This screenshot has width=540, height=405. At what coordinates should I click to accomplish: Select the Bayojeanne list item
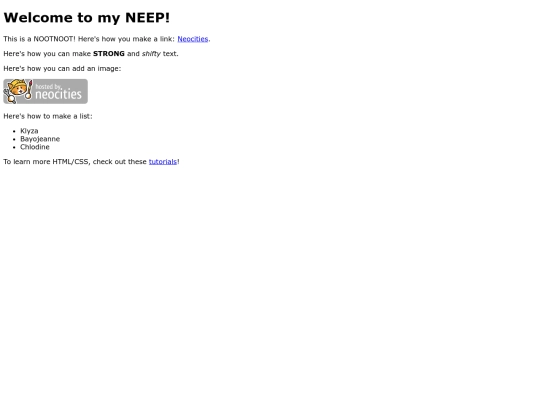click(x=40, y=139)
